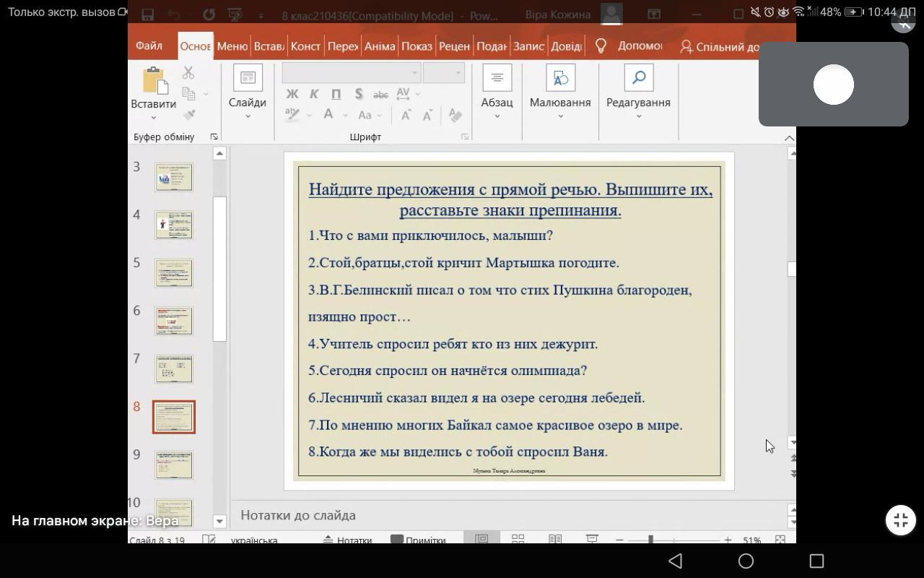
Task: Expand the Слайди dropdown
Action: tap(247, 116)
